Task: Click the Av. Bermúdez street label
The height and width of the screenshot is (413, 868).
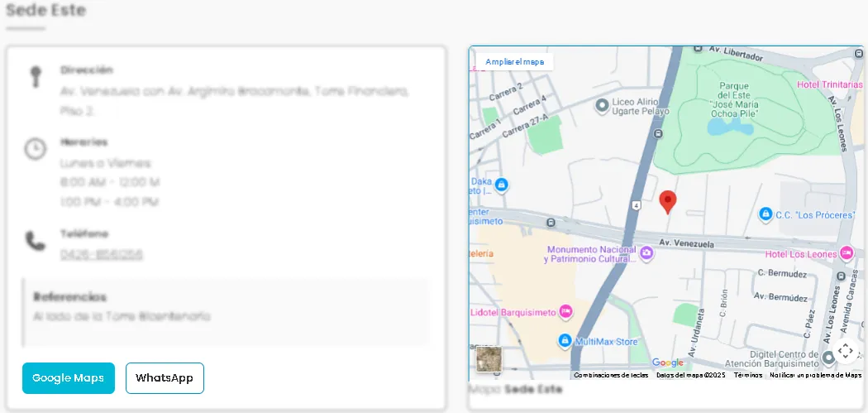Action: (x=780, y=298)
